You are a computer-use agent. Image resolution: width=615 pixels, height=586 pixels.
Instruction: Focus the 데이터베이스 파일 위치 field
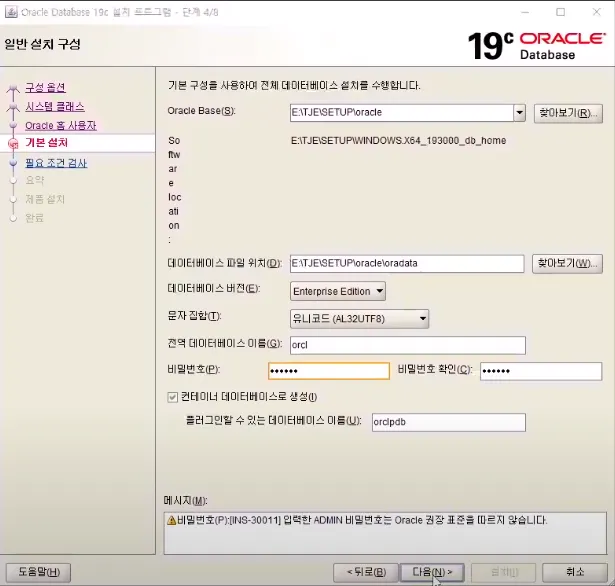pos(407,264)
